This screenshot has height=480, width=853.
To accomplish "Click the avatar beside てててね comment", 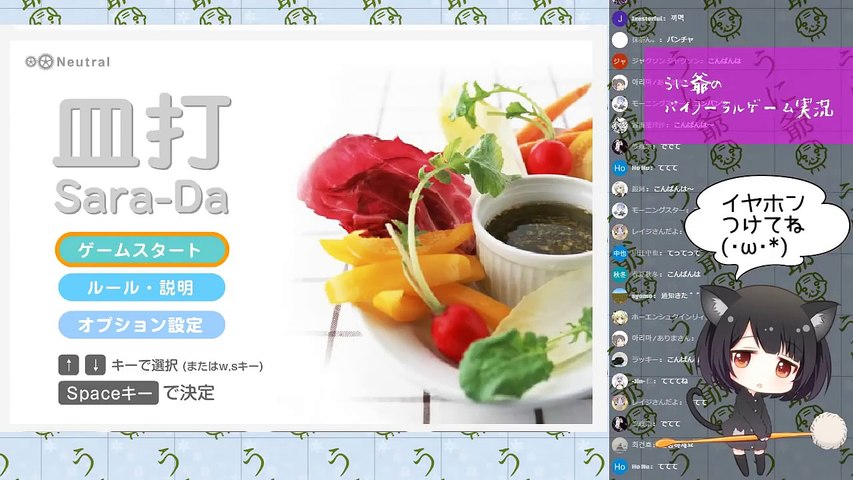I will coord(620,381).
